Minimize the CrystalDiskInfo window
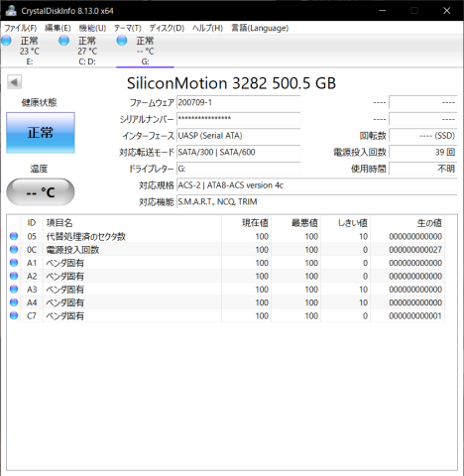The height and width of the screenshot is (476, 464). [383, 11]
